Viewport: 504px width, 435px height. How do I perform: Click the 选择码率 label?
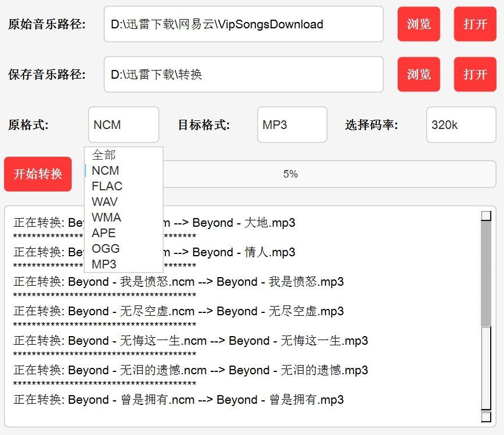tap(372, 125)
